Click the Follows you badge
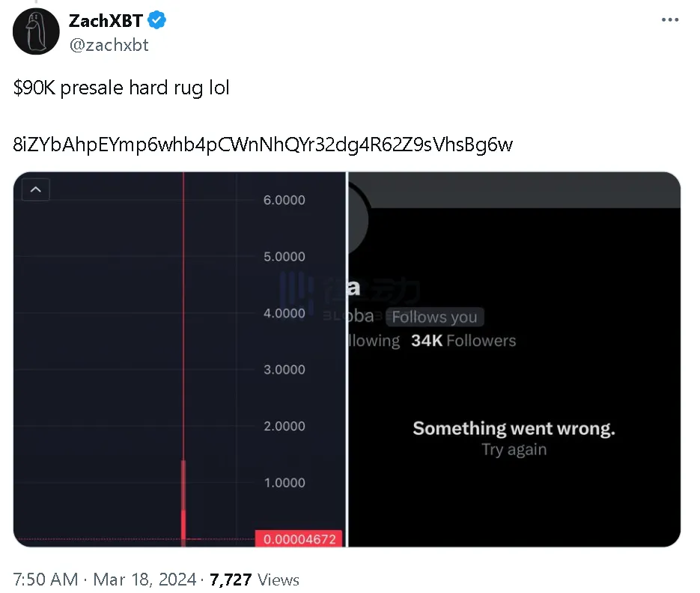 [x=434, y=317]
